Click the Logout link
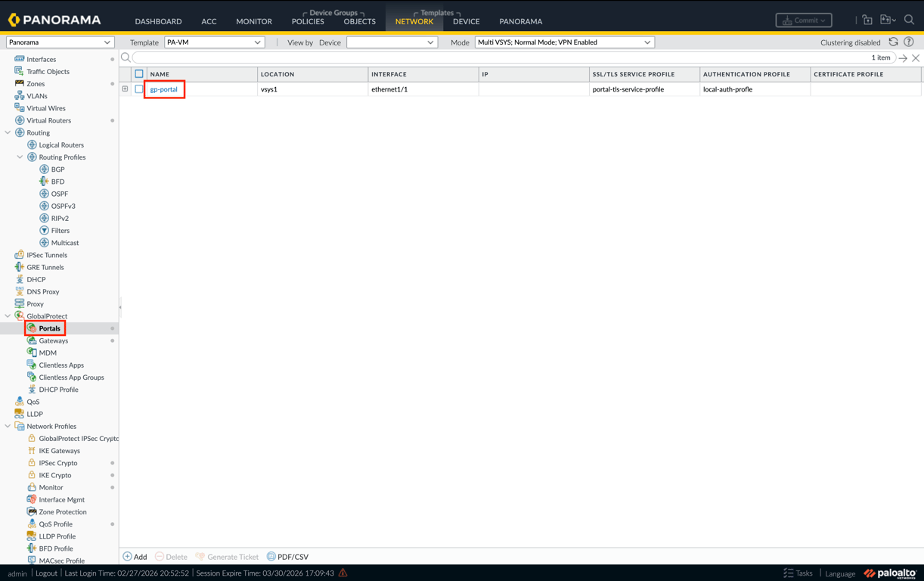Image resolution: width=924 pixels, height=581 pixels. click(46, 573)
